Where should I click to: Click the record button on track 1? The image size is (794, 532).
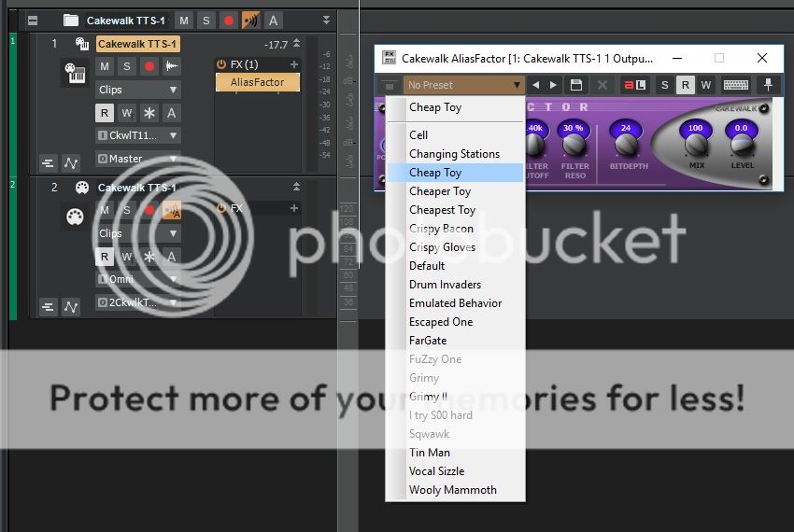149,66
